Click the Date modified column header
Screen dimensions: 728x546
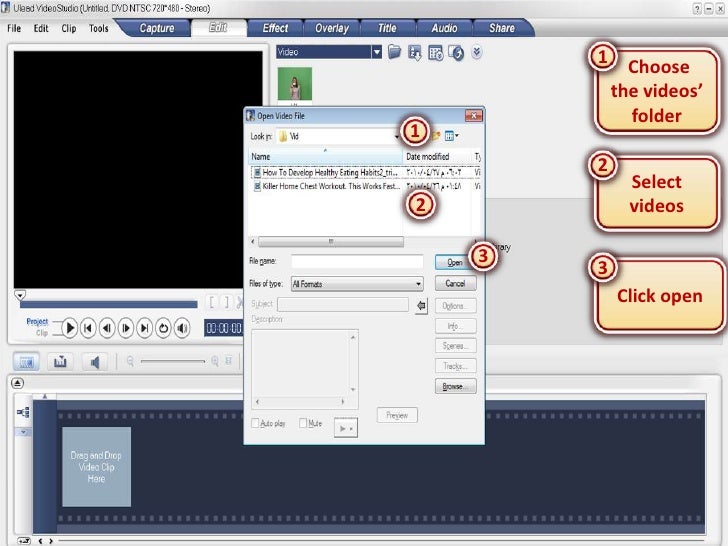coord(437,156)
